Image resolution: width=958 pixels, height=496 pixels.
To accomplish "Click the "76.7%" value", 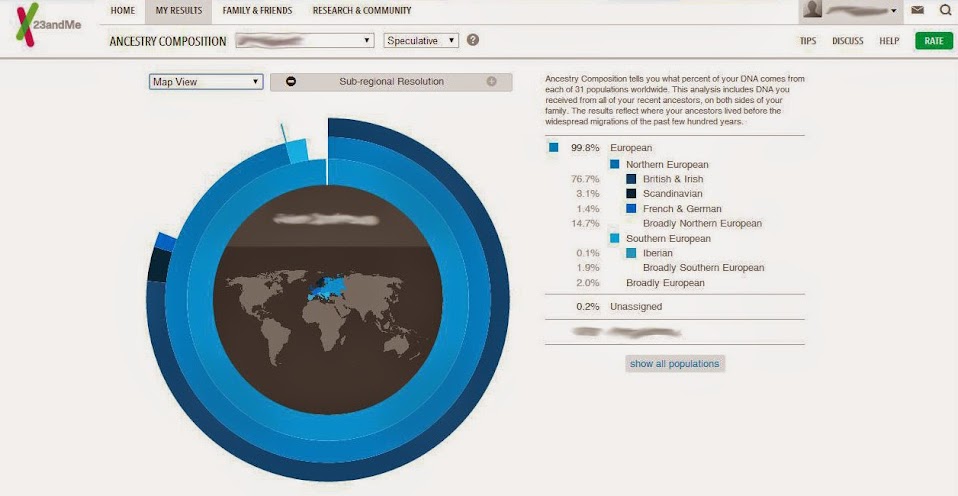I will pos(585,179).
